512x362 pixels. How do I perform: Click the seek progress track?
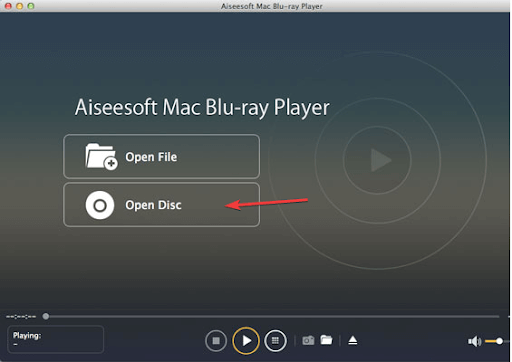[272, 316]
